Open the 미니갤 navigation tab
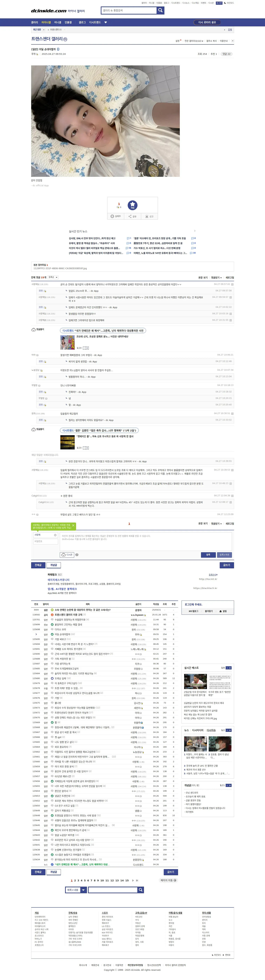The width and height of the screenshot is (265, 980). click(58, 22)
